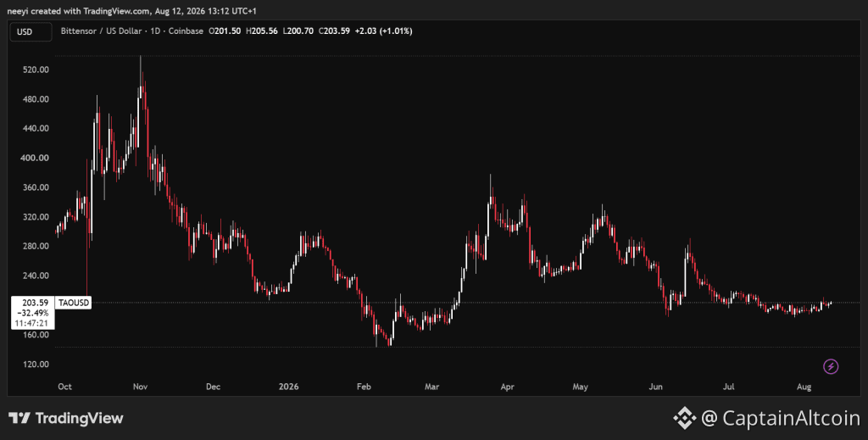This screenshot has width=868, height=440.
Task: Click the May time axis label
Action: pos(580,387)
